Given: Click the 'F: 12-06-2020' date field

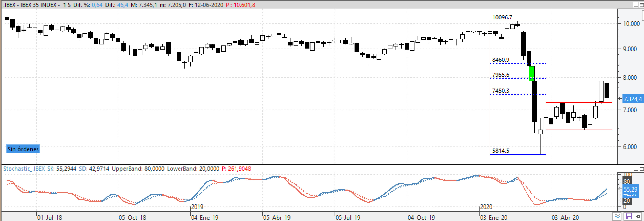Looking at the screenshot, I should tap(206, 5).
